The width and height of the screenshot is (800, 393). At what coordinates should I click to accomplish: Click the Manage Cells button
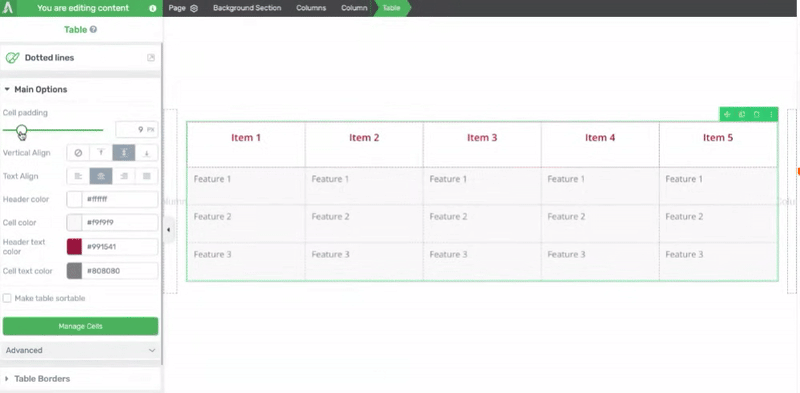pyautogui.click(x=80, y=326)
